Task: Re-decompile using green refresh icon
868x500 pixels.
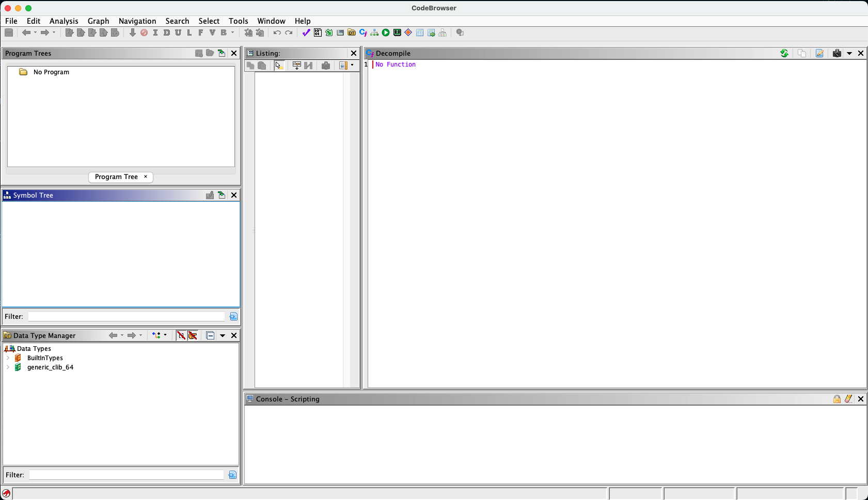Action: 784,53
